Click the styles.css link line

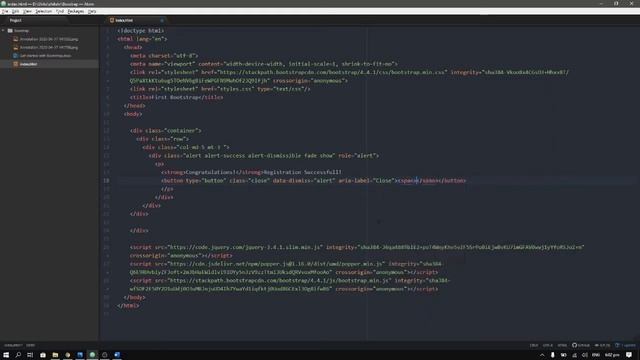coord(220,89)
